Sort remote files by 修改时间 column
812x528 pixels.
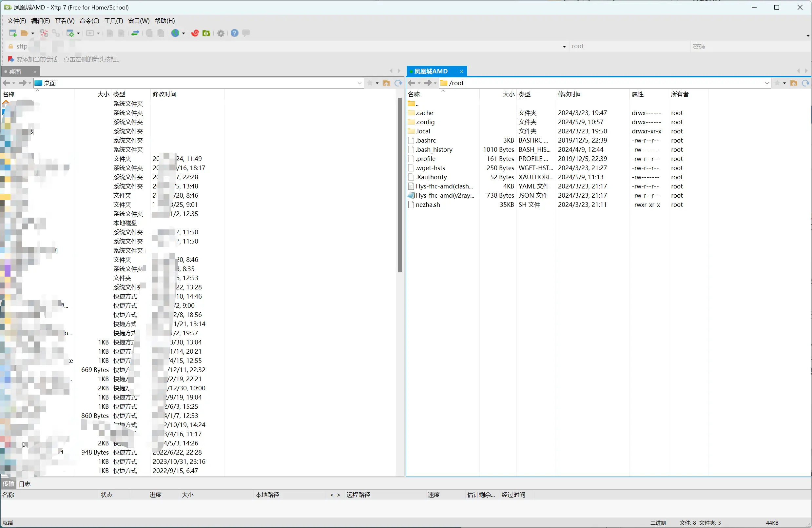tap(592, 94)
